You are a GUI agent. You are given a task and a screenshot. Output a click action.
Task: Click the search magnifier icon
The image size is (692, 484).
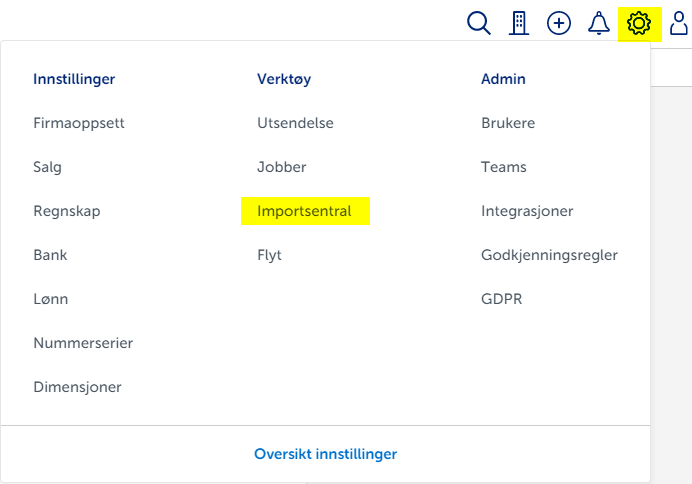click(x=479, y=23)
